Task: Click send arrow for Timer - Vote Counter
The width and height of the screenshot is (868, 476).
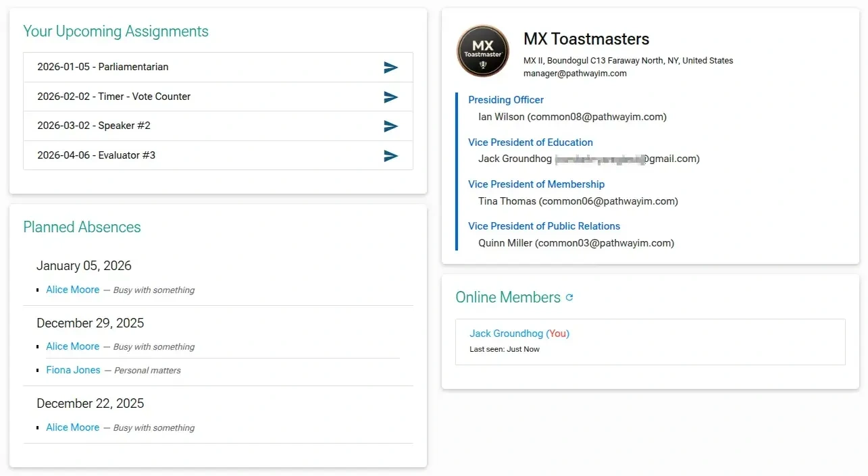Action: [390, 97]
